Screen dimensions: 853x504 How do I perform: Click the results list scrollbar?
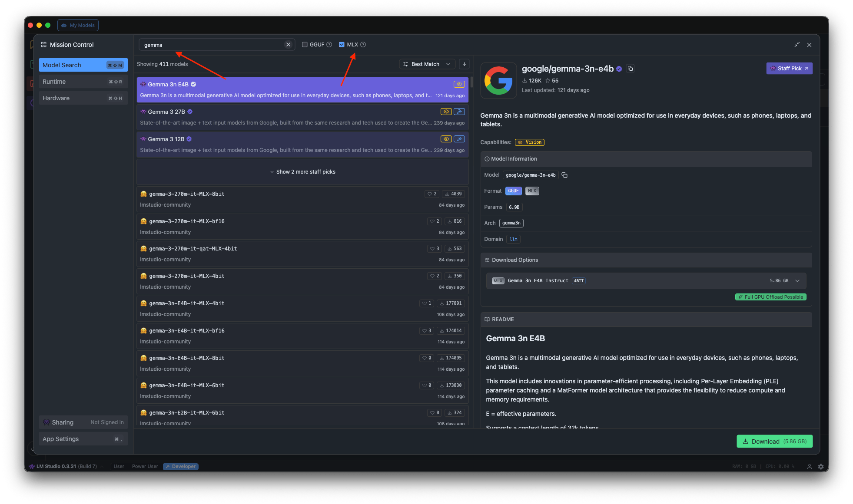(471, 82)
